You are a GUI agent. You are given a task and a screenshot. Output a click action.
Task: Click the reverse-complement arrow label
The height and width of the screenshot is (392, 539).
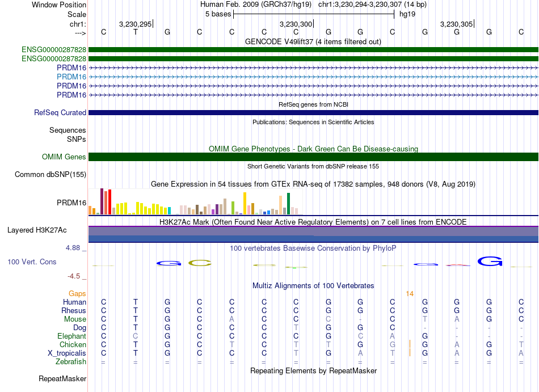click(x=81, y=33)
